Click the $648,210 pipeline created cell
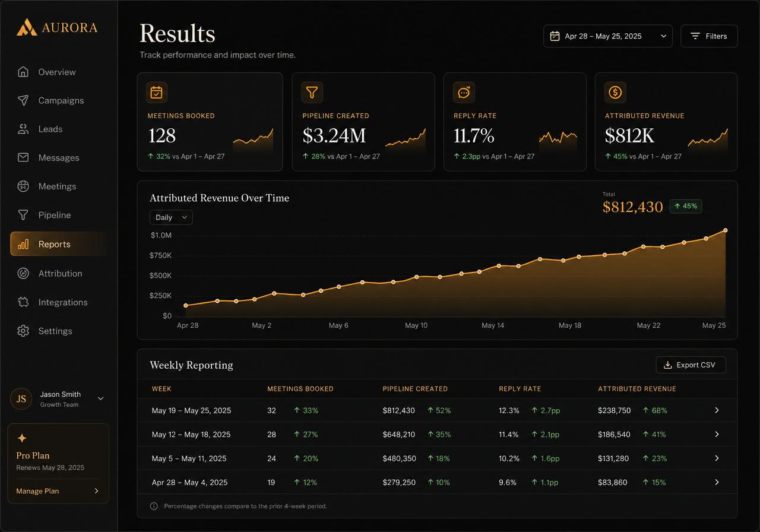 pos(399,434)
